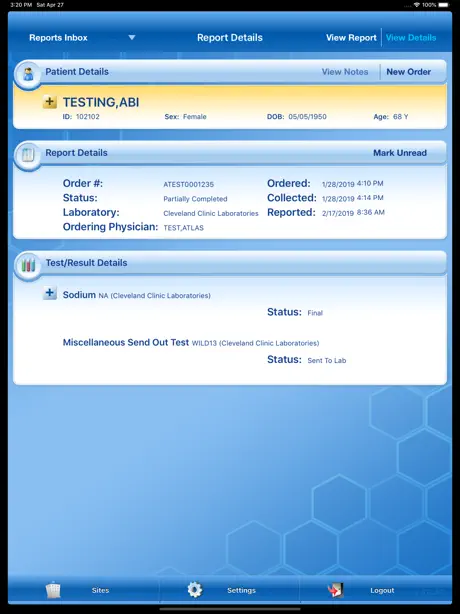Screen dimensions: 460x614
Task: Click the test tubes icon
Action: [x=28, y=266]
